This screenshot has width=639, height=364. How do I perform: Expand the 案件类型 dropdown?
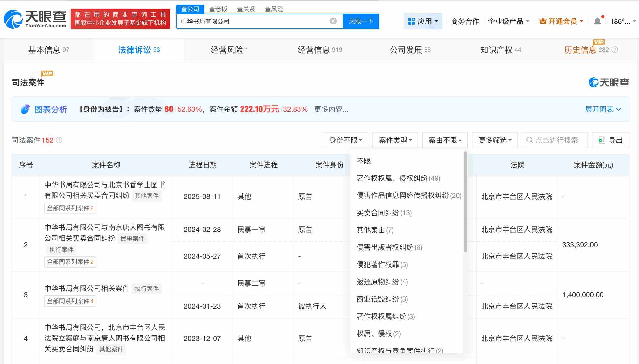pyautogui.click(x=395, y=140)
